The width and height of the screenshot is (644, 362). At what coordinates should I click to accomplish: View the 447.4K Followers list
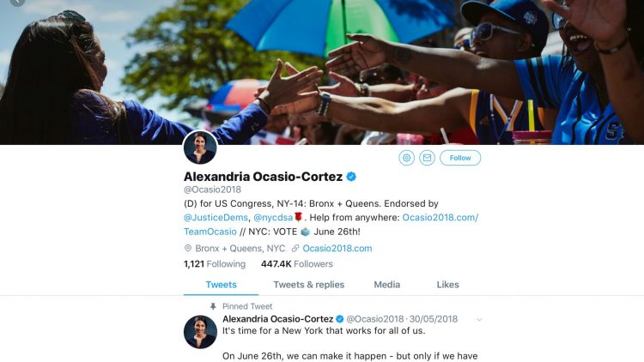[x=297, y=264]
